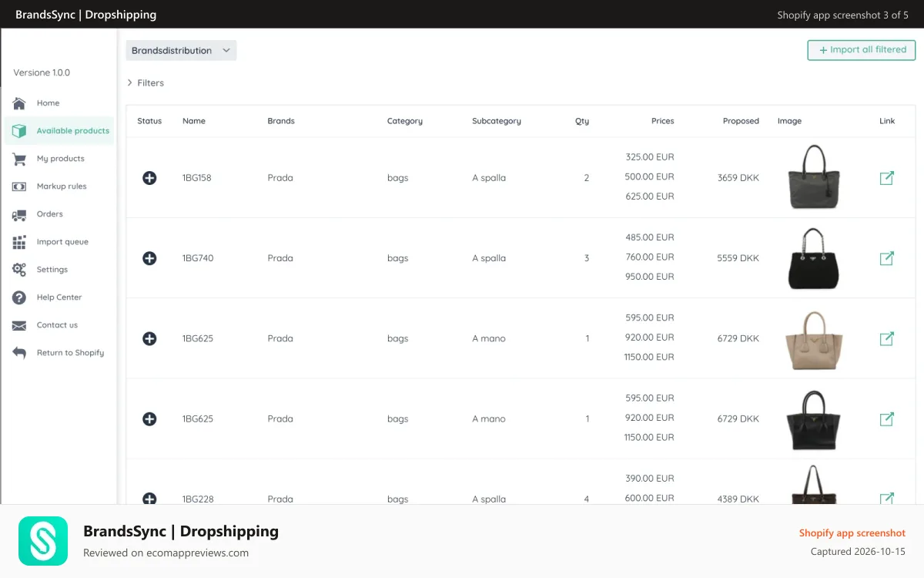Click the Return to Shopify arrow icon

(19, 353)
